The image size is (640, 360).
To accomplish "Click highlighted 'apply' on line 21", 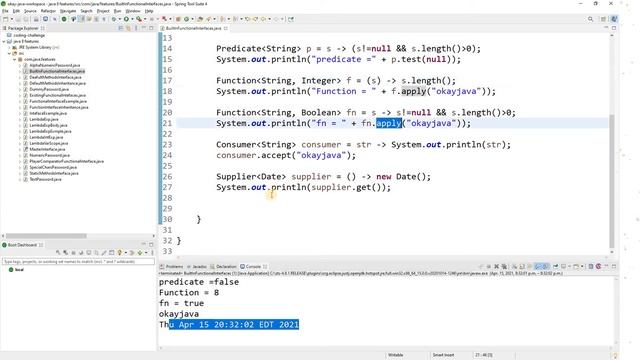I will pyautogui.click(x=389, y=123).
